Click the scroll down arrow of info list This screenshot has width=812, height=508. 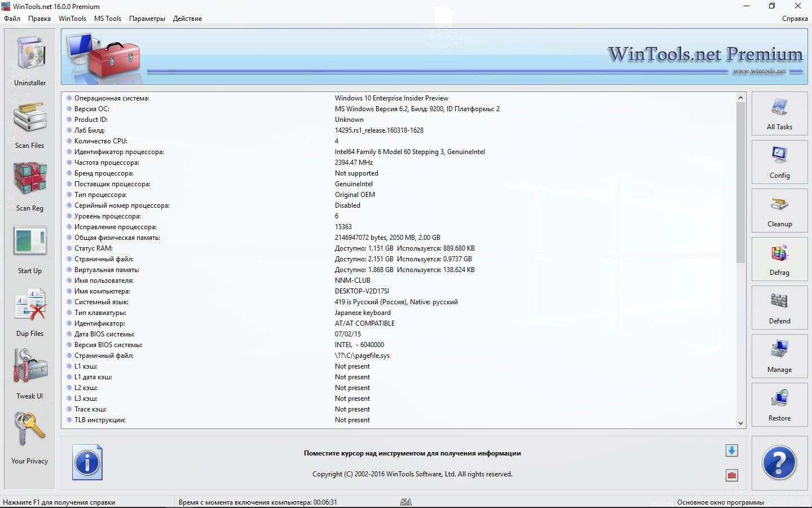740,423
